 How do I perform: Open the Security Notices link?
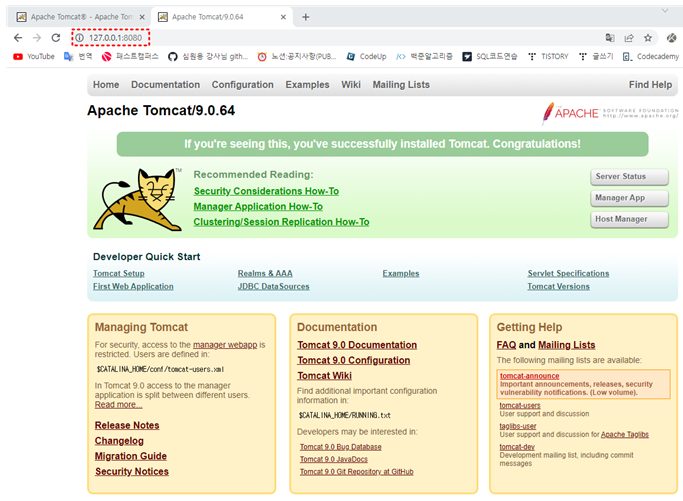(132, 471)
